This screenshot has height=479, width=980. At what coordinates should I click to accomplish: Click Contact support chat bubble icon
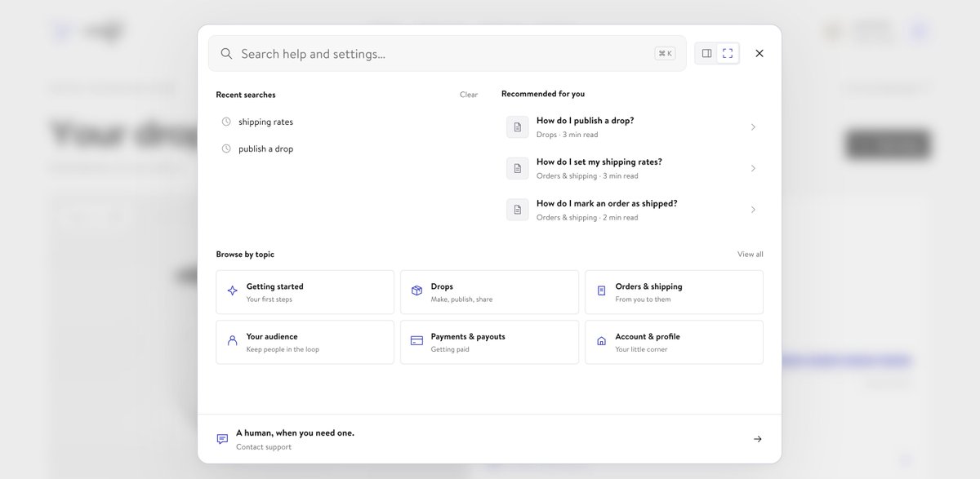[x=222, y=439]
